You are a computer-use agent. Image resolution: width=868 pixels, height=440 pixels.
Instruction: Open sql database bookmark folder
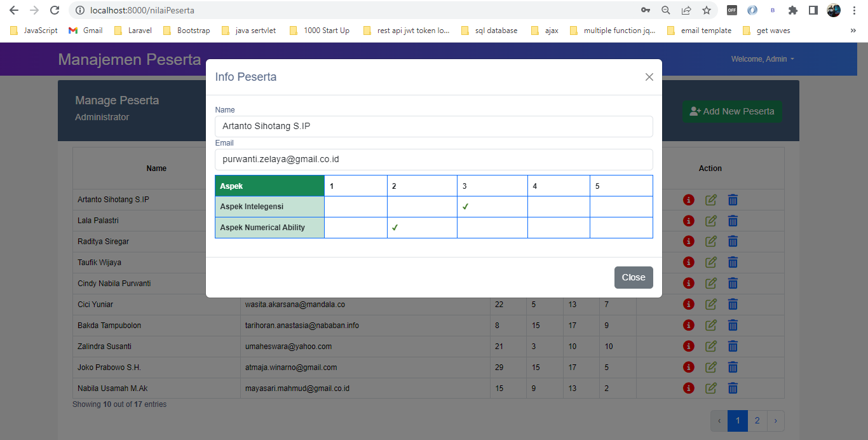click(489, 31)
